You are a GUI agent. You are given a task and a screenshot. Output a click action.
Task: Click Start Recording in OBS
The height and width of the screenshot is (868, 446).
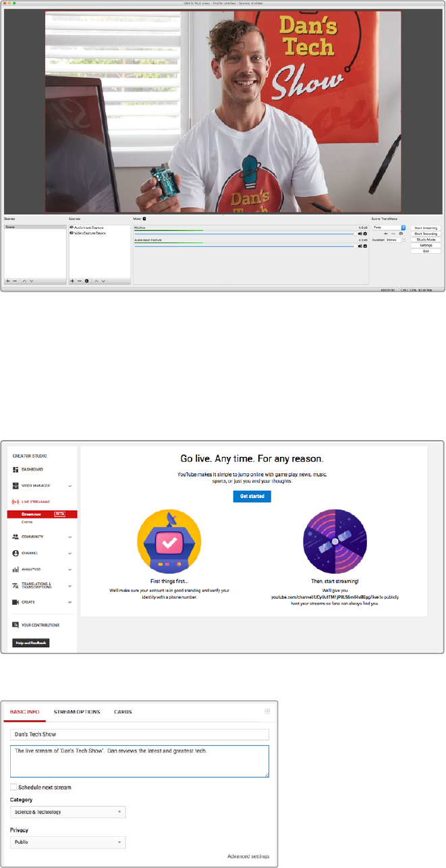(x=426, y=234)
